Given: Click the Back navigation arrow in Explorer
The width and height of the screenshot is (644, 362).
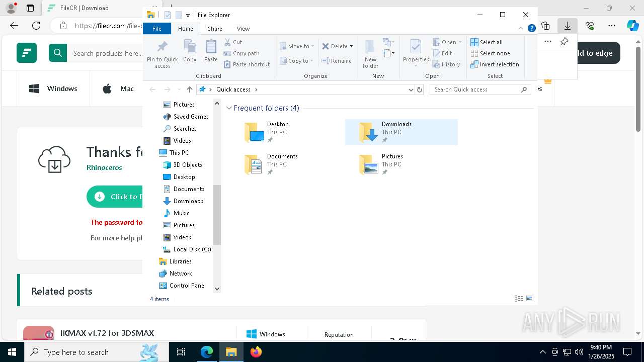Looking at the screenshot, I should pyautogui.click(x=152, y=89).
